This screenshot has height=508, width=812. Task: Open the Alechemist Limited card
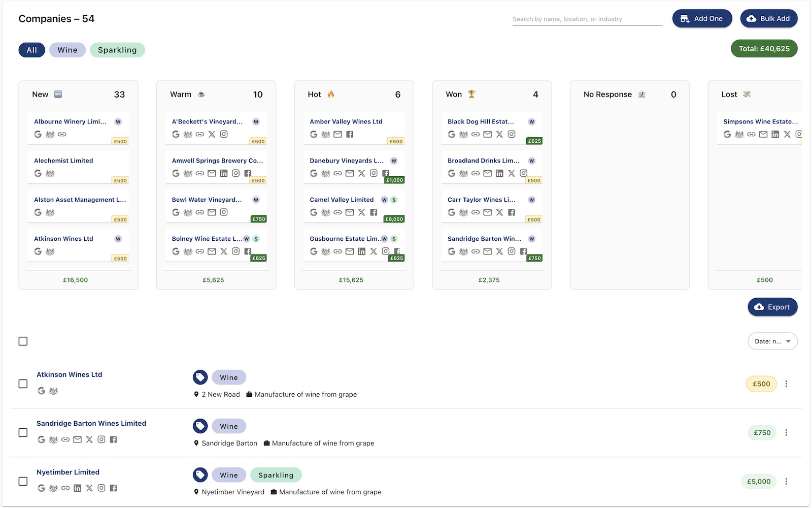[x=78, y=167]
